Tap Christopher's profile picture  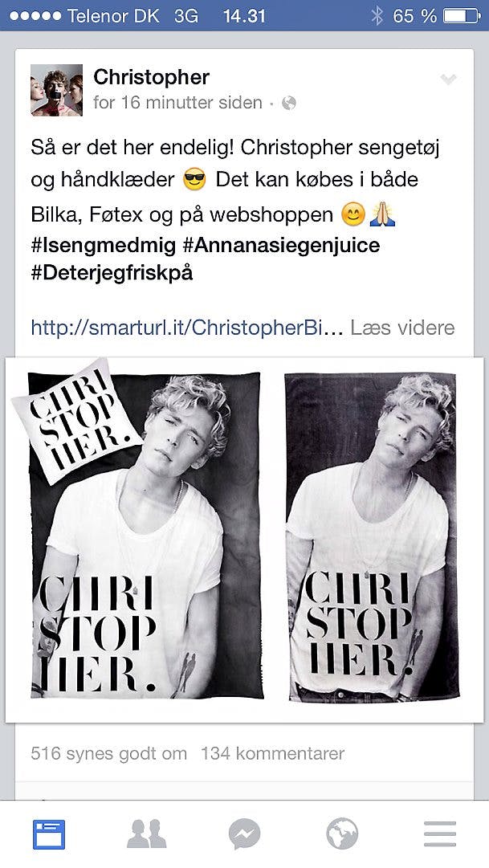pos(56,90)
